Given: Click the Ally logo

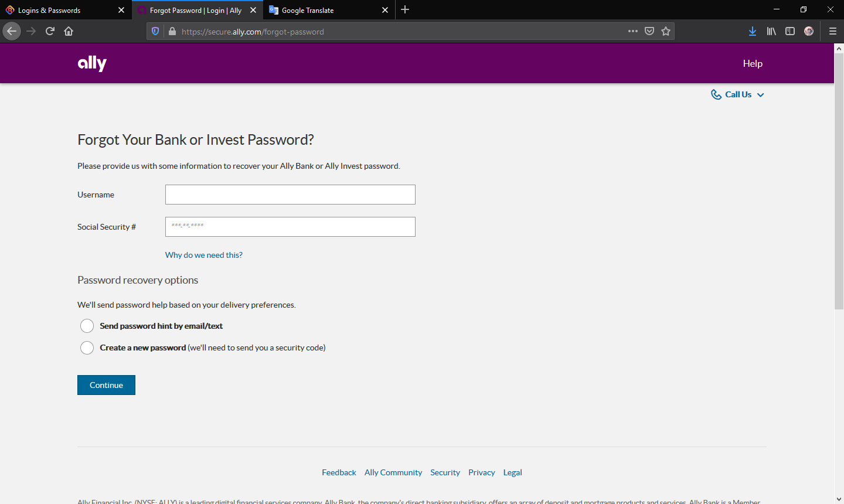Looking at the screenshot, I should pyautogui.click(x=92, y=63).
